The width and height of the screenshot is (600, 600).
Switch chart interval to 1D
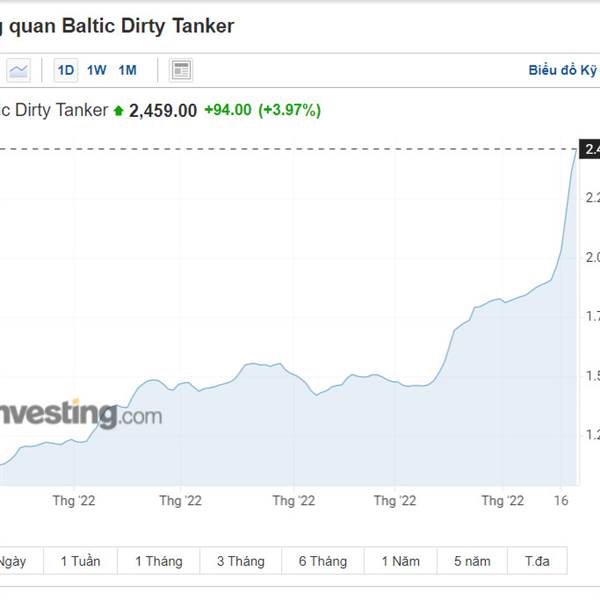[66, 70]
